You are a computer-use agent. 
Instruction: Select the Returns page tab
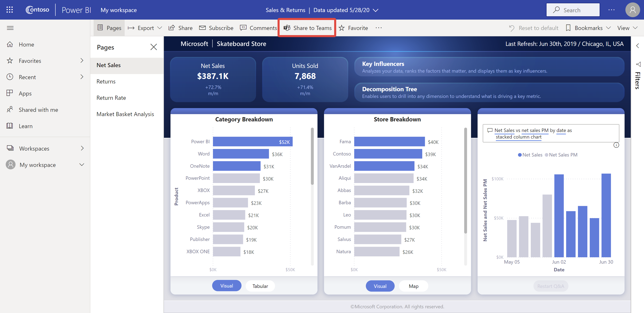[105, 81]
